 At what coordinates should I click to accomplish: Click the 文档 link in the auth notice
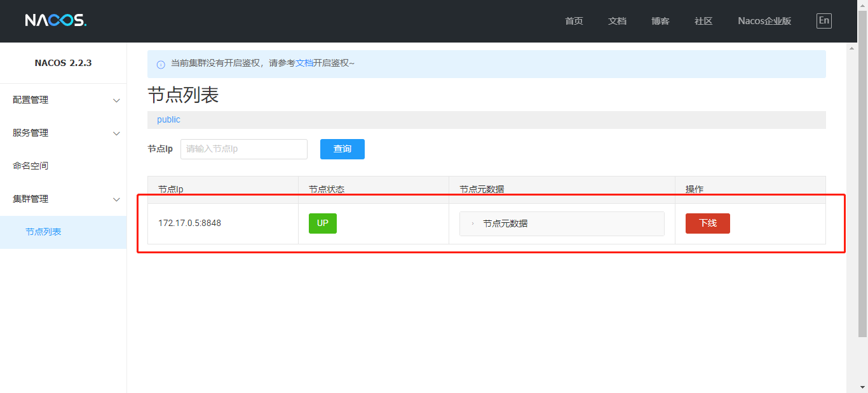point(304,63)
